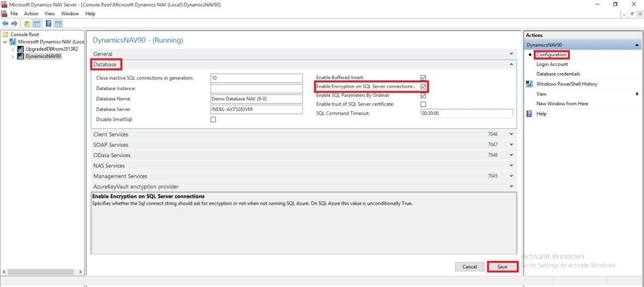
Task: Open the Action menu
Action: (31, 14)
